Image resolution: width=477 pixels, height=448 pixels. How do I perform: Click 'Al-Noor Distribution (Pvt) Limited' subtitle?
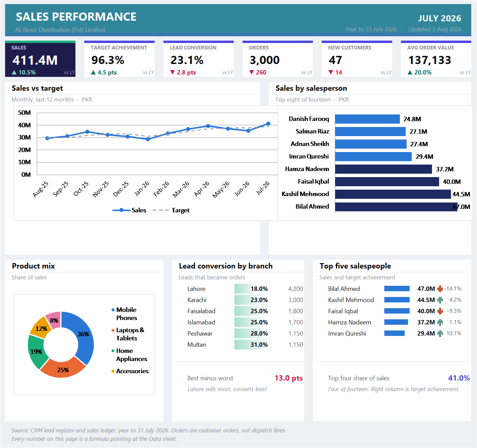[60, 30]
